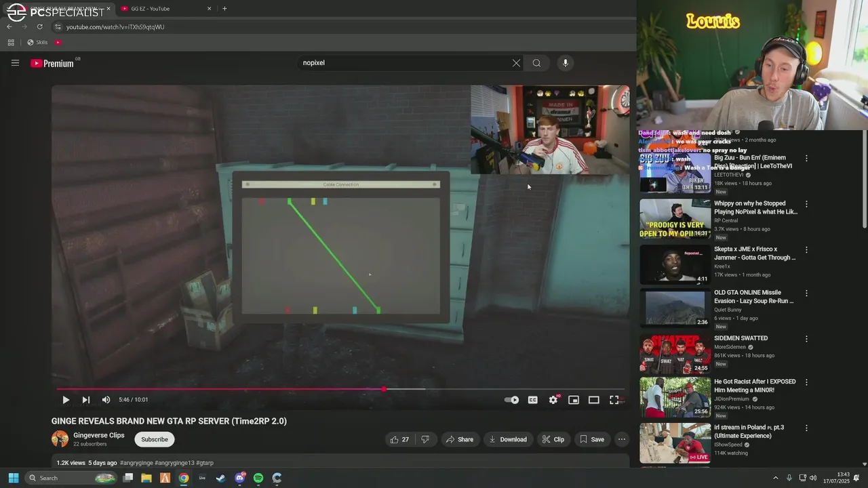This screenshot has width=868, height=488.
Task: Open Spotify from the taskbar
Action: coord(258,478)
